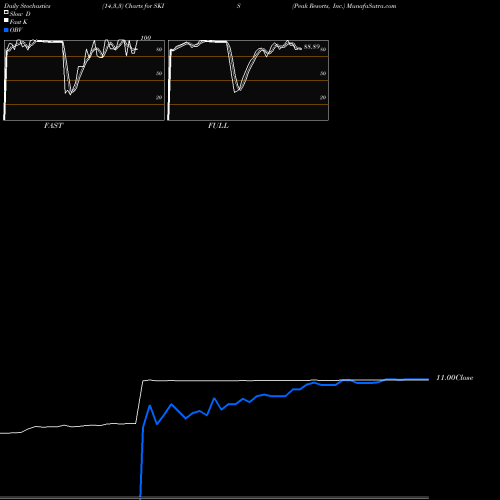Click the Slow D legend swatch
The height and width of the screenshot is (500, 500).
point(6,12)
